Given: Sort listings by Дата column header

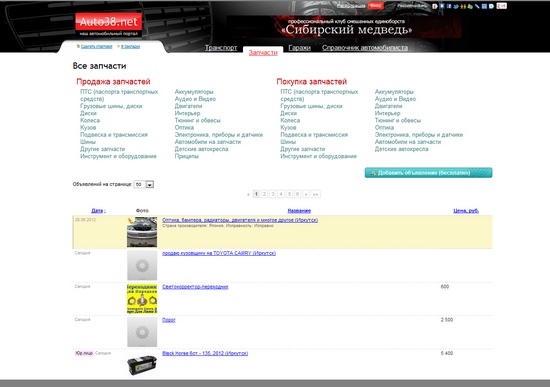Looking at the screenshot, I should pos(98,211).
